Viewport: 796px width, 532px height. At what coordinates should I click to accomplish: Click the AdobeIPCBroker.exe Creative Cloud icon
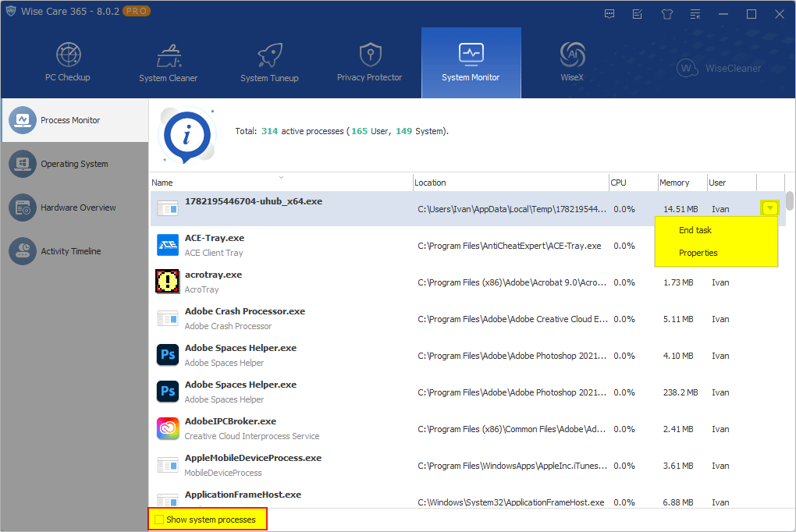168,428
